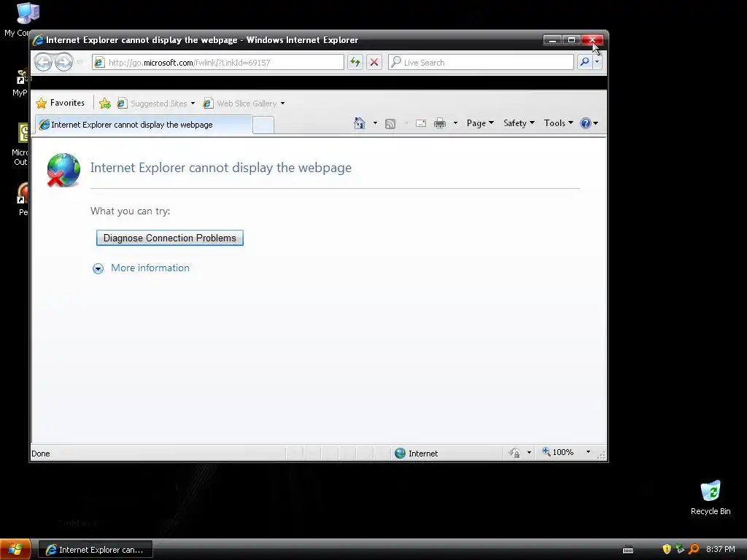Go to Home page icon
This screenshot has width=747, height=560.
coord(360,123)
